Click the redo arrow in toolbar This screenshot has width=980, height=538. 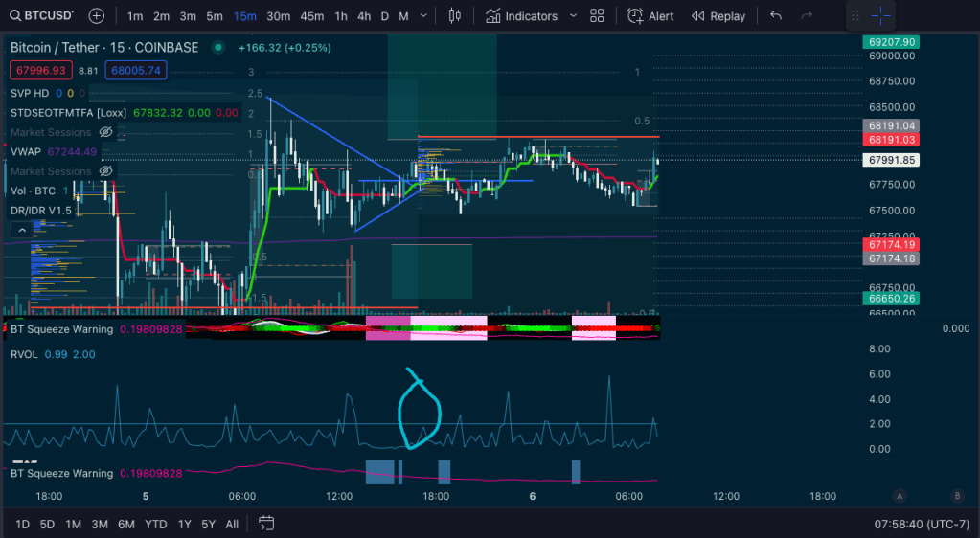(x=807, y=16)
